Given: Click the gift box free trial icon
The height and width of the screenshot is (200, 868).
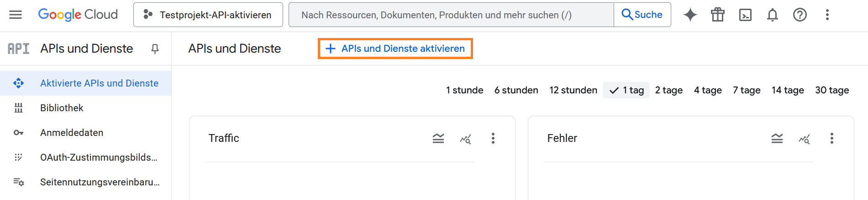Looking at the screenshot, I should pyautogui.click(x=717, y=15).
